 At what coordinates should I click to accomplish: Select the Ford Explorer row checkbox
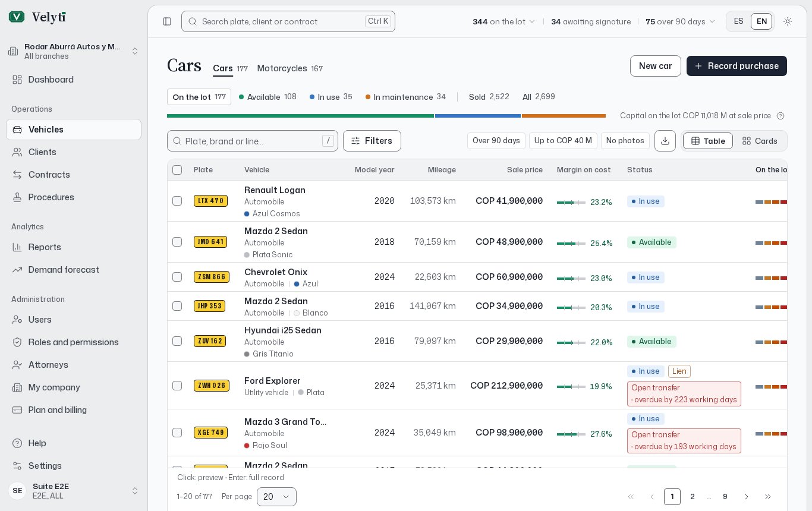(x=177, y=386)
